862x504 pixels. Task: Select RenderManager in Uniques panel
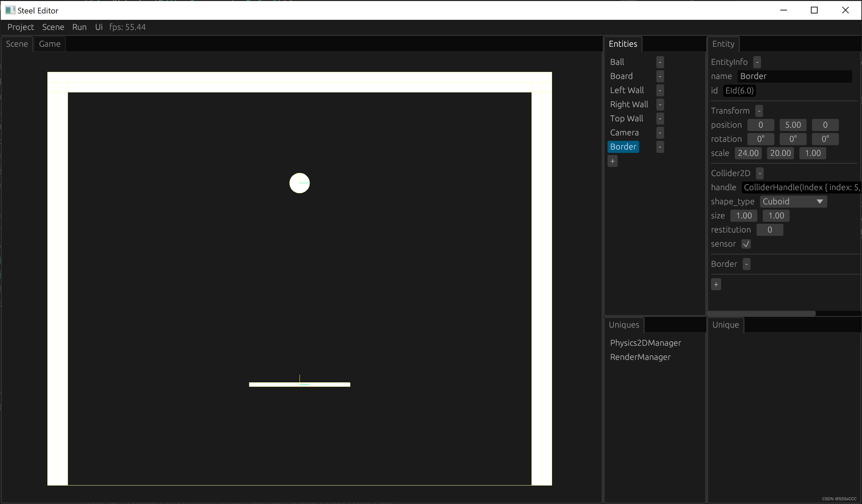(x=640, y=357)
